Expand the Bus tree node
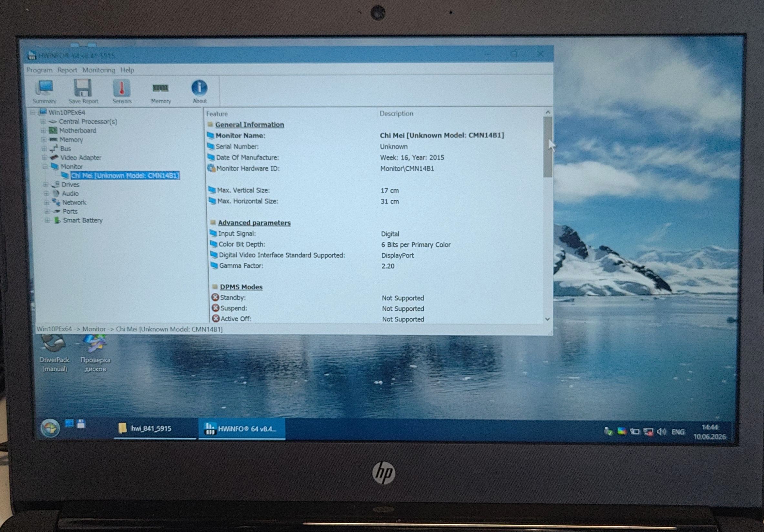Image resolution: width=764 pixels, height=532 pixels. (44, 149)
